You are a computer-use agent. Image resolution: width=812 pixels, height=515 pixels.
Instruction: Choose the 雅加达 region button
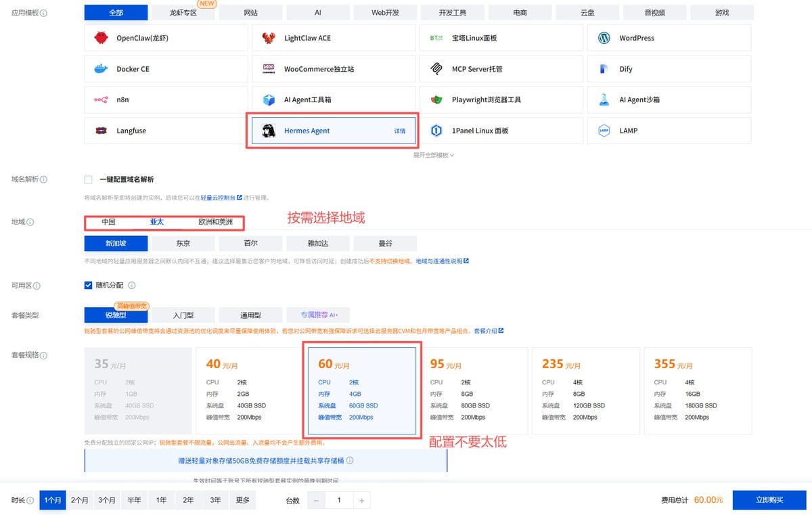(318, 244)
